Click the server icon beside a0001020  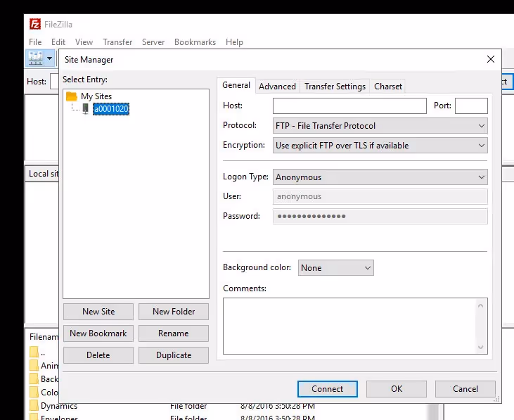[86, 109]
